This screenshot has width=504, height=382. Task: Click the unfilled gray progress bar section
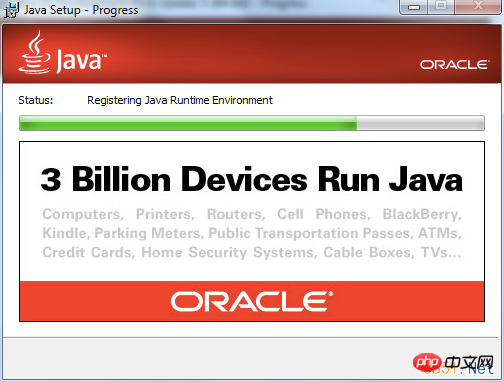[x=421, y=123]
